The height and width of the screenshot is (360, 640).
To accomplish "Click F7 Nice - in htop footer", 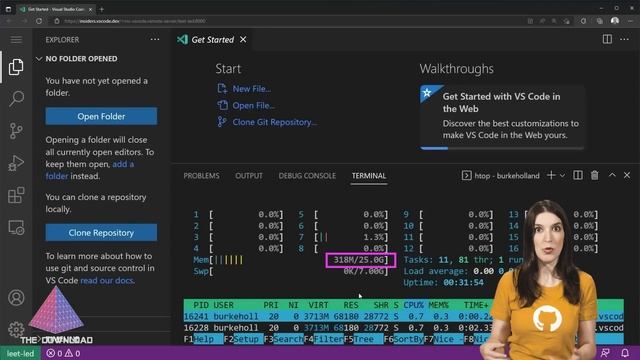I will click(x=443, y=339).
